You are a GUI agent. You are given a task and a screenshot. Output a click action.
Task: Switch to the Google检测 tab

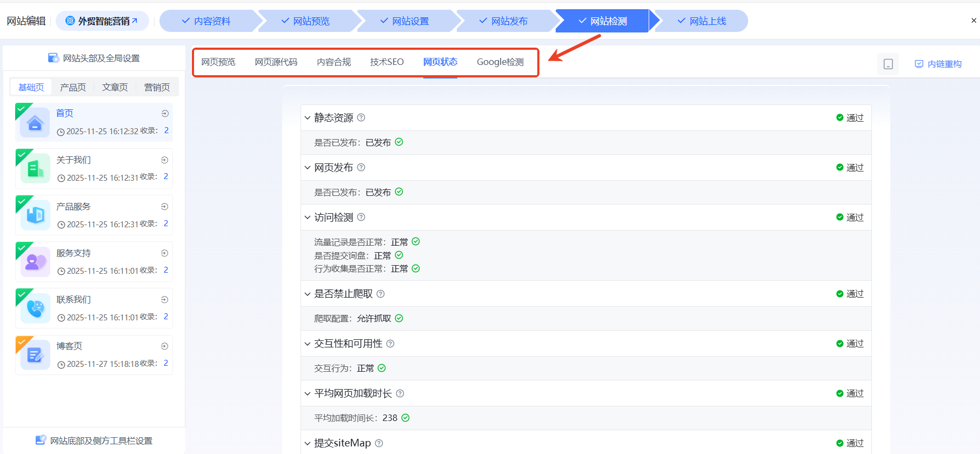point(500,62)
